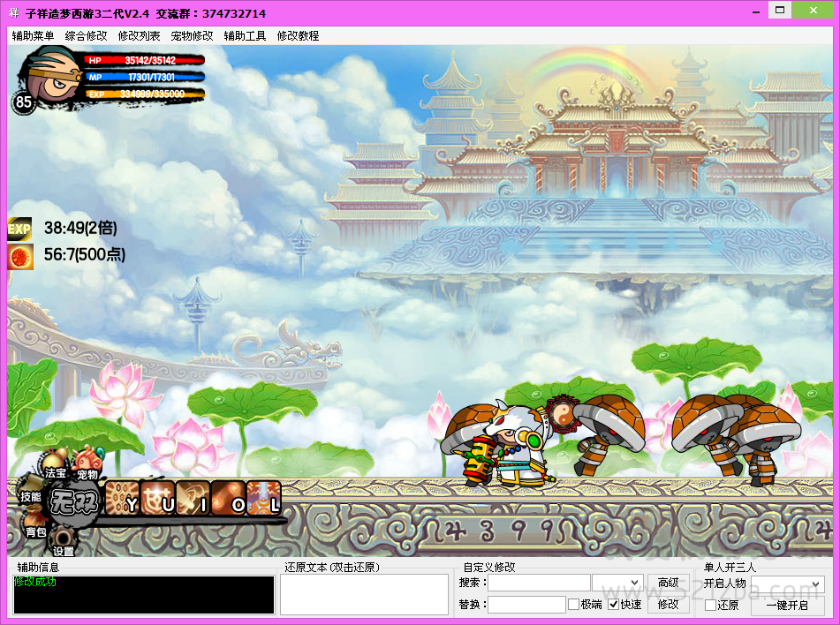840x625 pixels.
Task: Trigger the skill icon bound to L
Action: click(264, 498)
